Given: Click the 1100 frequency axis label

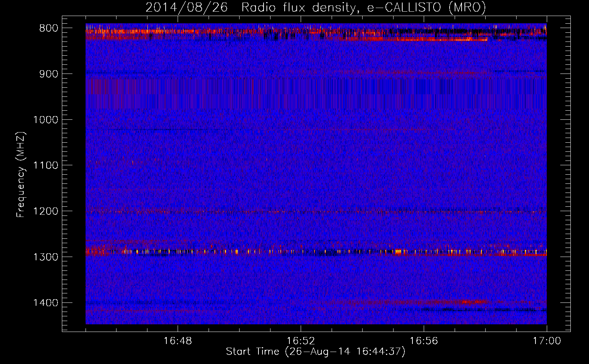Looking at the screenshot, I should click(x=46, y=166).
